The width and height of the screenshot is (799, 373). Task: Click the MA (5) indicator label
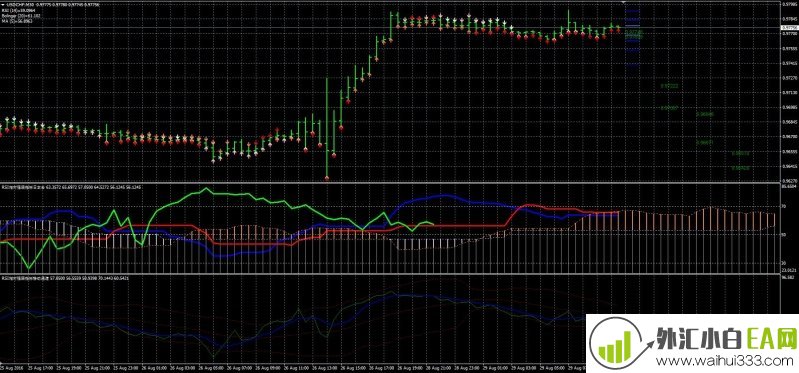[17, 21]
